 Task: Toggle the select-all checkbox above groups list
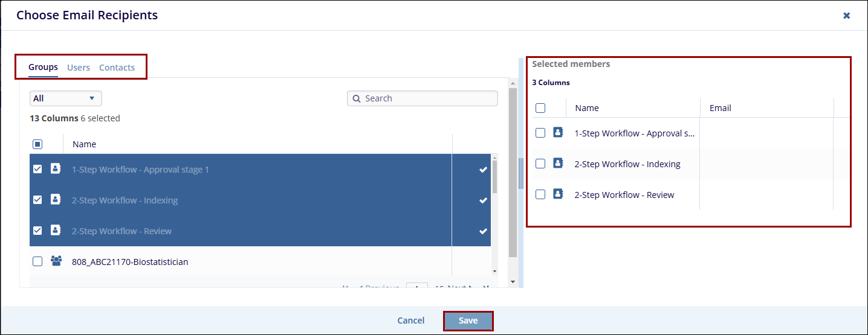point(37,144)
